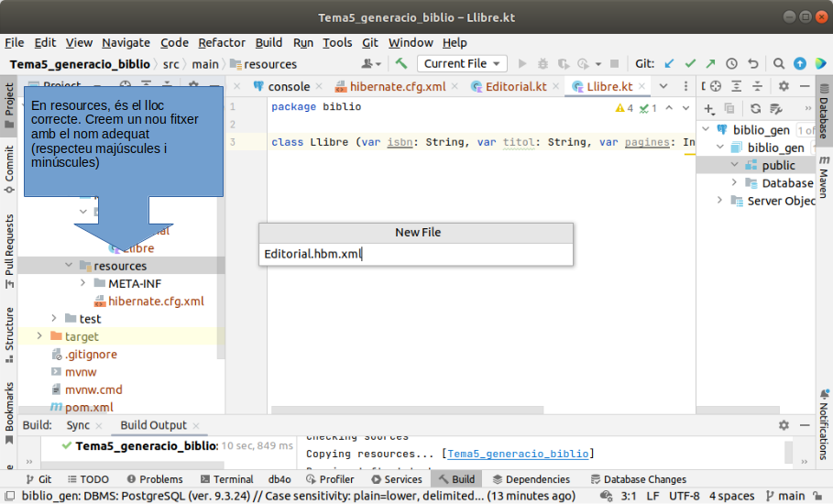Open the Problems tool window
Image resolution: width=833 pixels, height=504 pixels.
pyautogui.click(x=155, y=479)
